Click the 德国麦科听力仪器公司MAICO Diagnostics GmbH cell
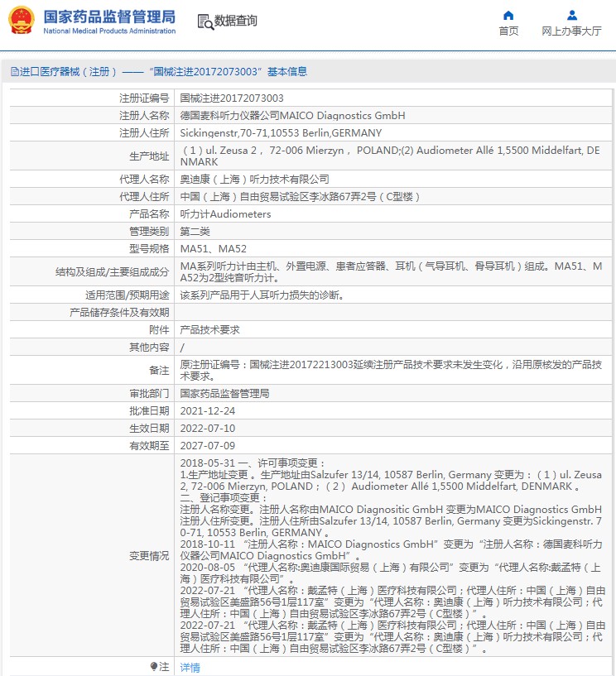This screenshot has height=676, width=616. pos(292,116)
